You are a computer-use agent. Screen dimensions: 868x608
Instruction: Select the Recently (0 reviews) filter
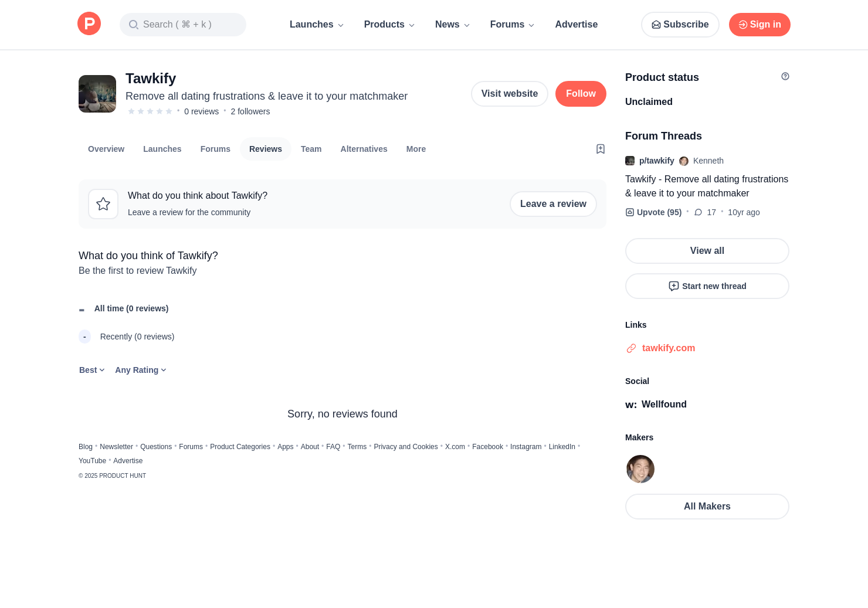point(127,337)
